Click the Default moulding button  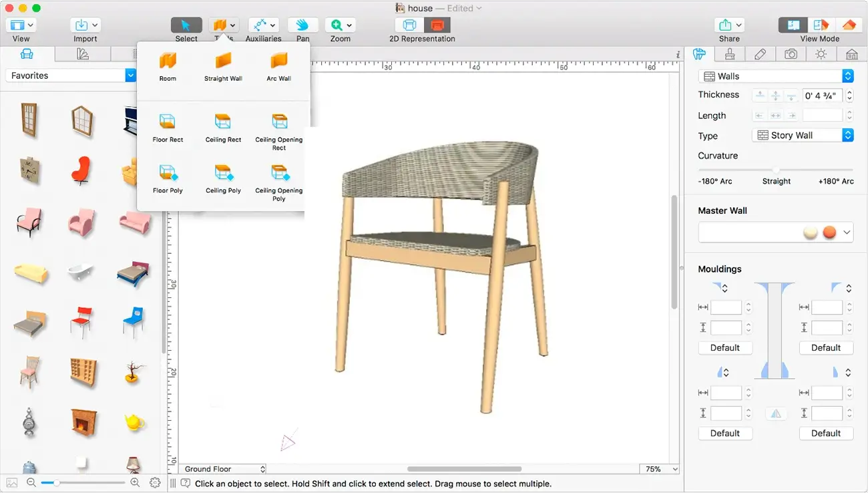725,347
